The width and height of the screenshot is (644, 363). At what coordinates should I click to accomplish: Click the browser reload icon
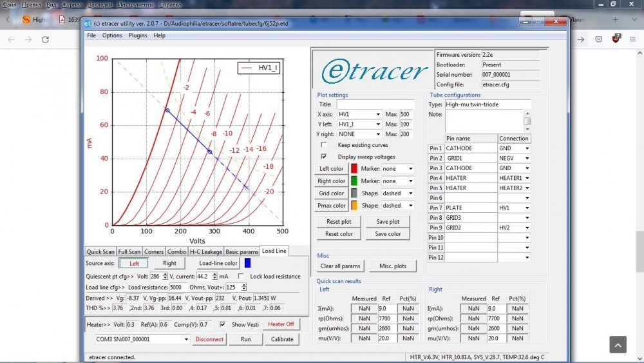click(45, 39)
